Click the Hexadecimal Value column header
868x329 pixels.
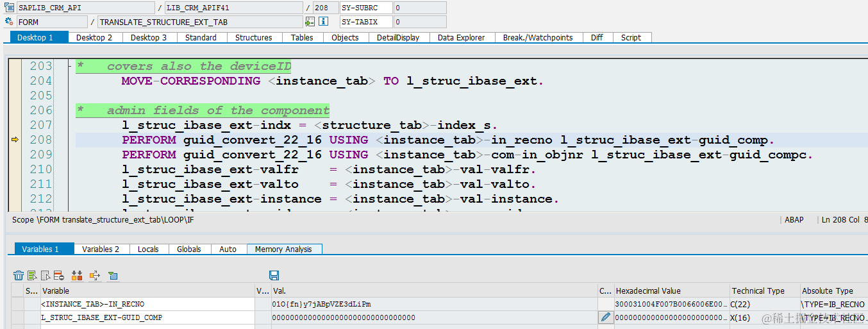point(671,291)
